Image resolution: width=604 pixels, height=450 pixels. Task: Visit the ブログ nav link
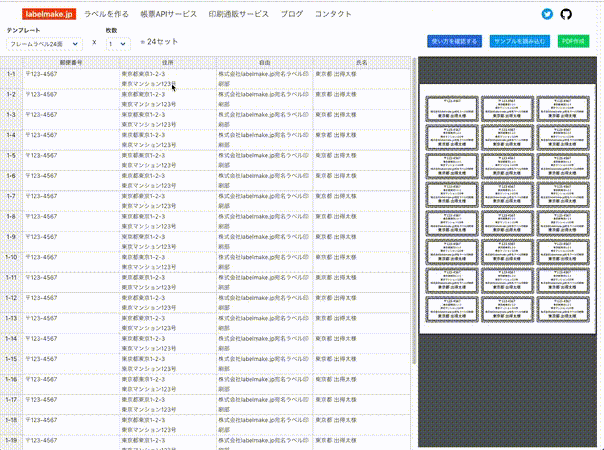pos(292,14)
